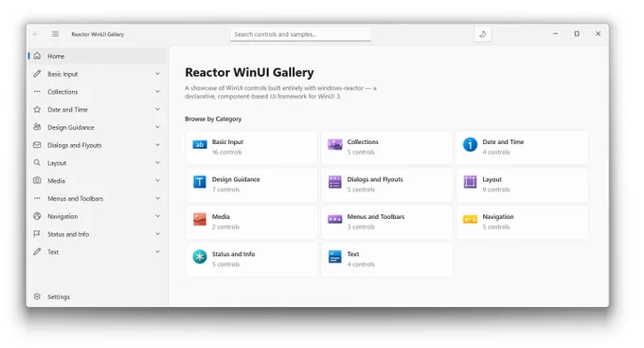Click the Design Guidance people icon in sidebar
The image size is (644, 348).
tap(37, 127)
